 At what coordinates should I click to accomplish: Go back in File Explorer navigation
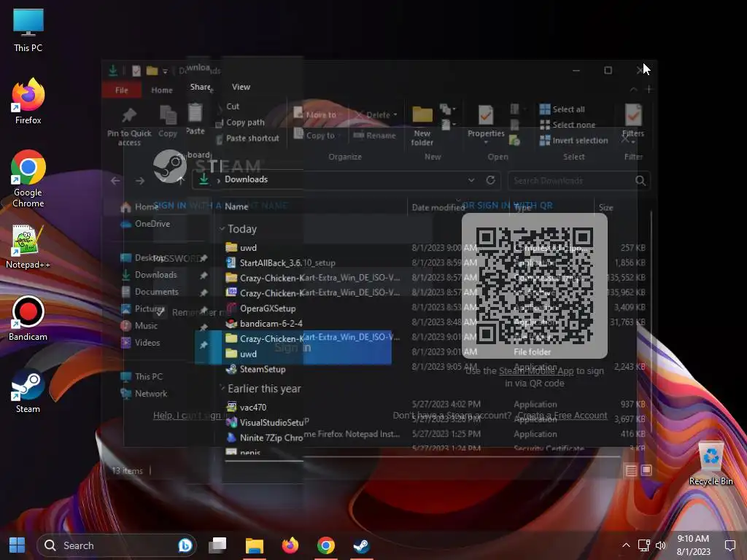(x=115, y=181)
